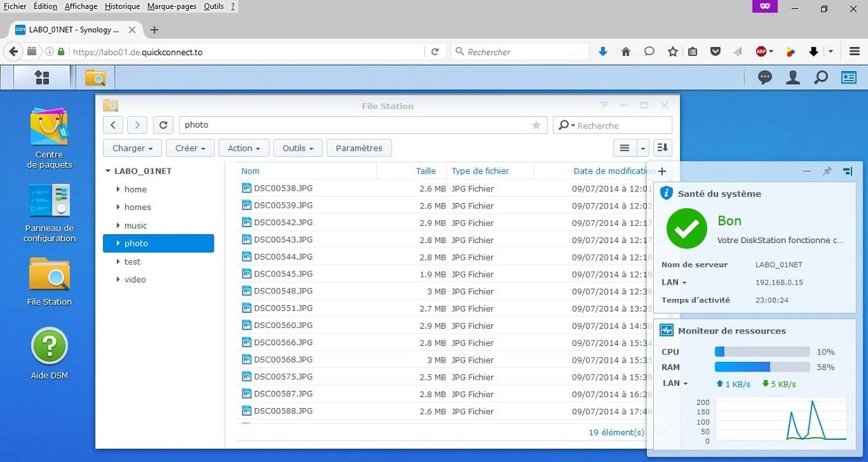Bookmark this page with Firefox star
This screenshot has height=462, width=868.
[672, 52]
